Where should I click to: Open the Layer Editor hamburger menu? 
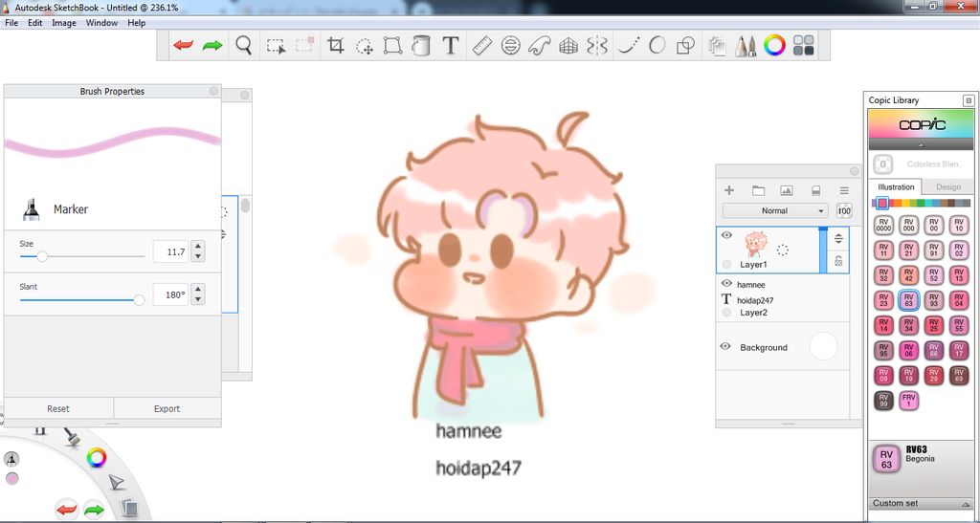tap(844, 190)
